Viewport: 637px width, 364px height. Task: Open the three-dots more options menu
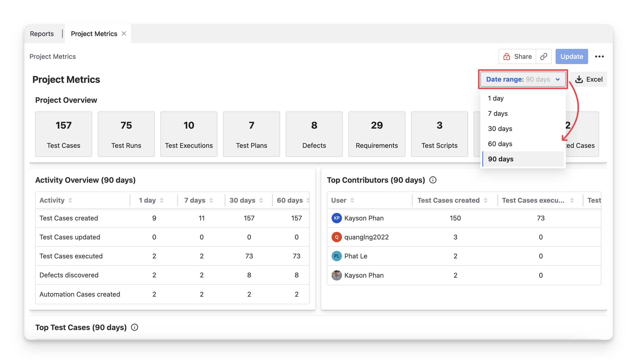pyautogui.click(x=599, y=56)
